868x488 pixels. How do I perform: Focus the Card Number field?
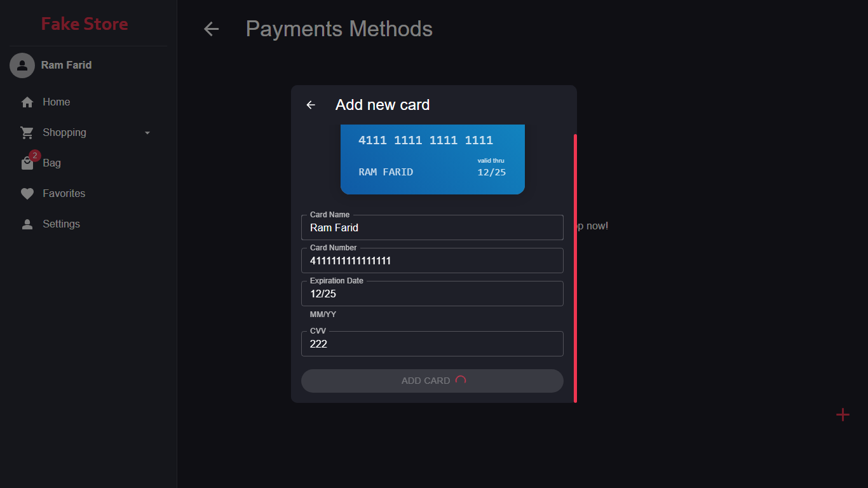[432, 261]
